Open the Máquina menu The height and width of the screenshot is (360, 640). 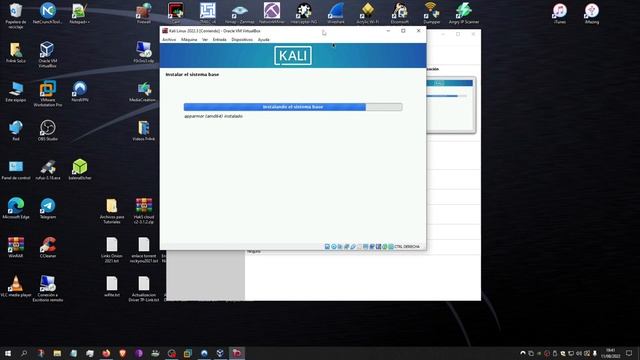189,40
